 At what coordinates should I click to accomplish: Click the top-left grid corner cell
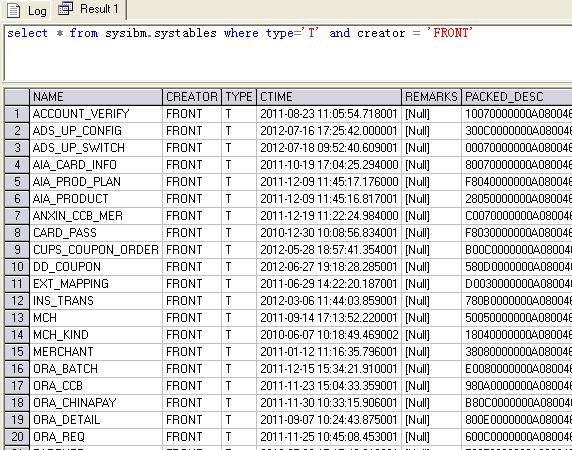point(17,97)
